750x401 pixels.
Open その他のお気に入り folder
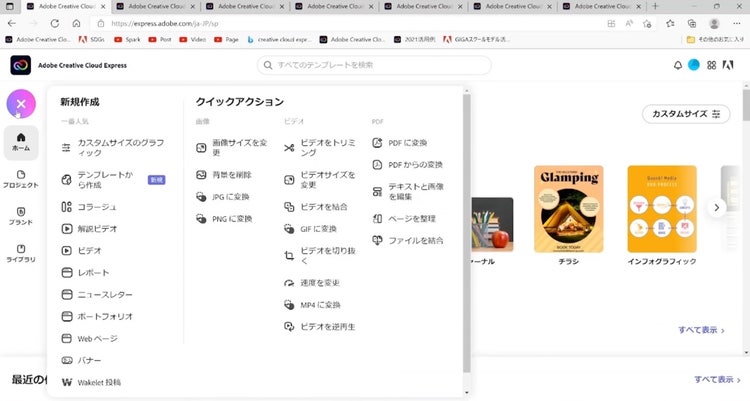coord(715,40)
